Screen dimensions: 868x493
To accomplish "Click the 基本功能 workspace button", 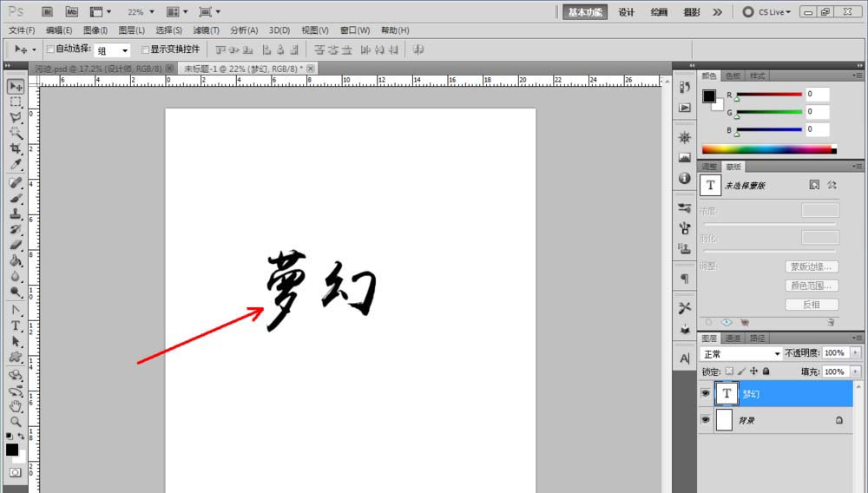I will coord(585,11).
